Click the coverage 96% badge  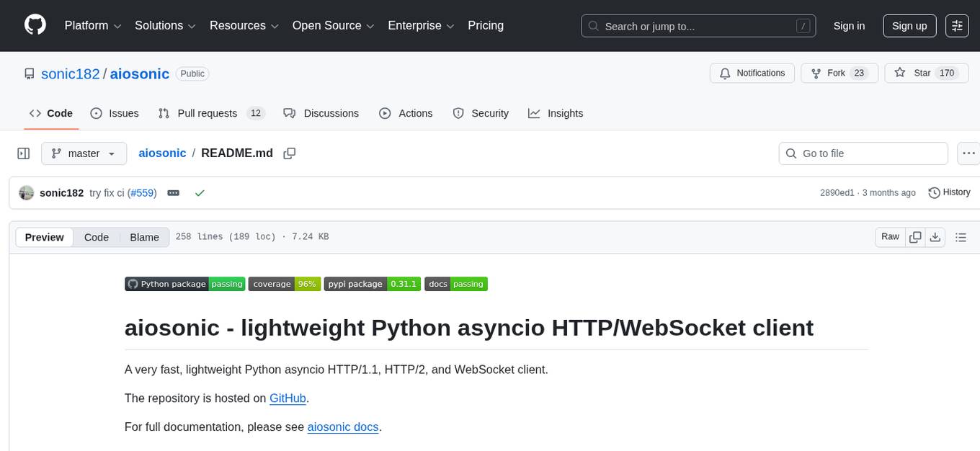tap(285, 284)
